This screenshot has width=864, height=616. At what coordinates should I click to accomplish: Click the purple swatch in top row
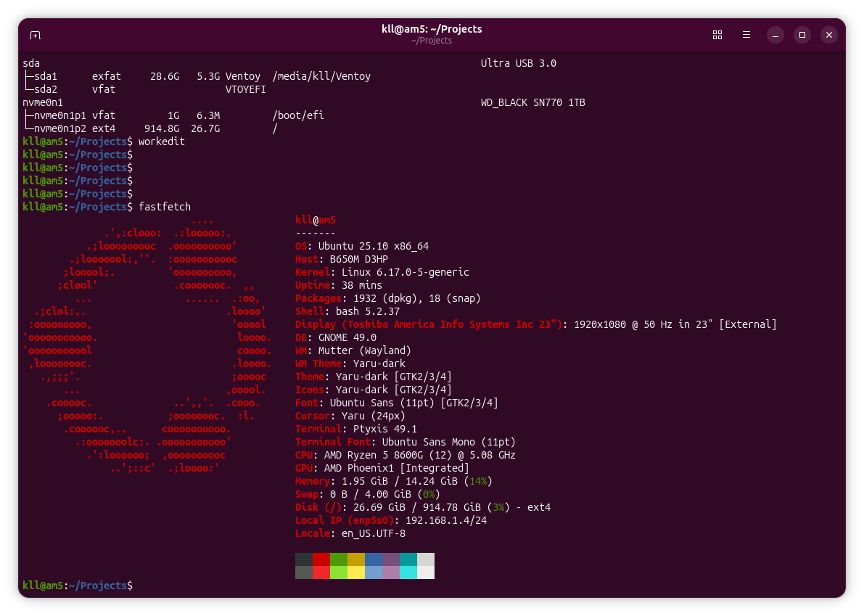391,559
